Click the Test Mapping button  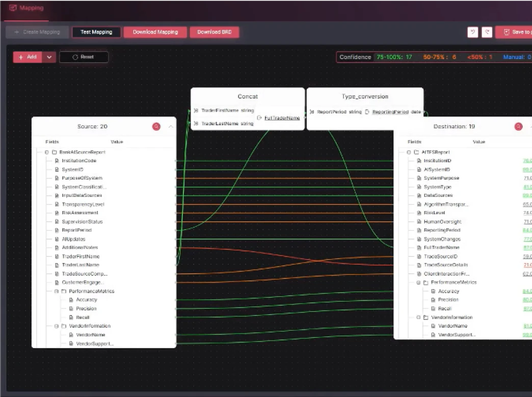[96, 32]
